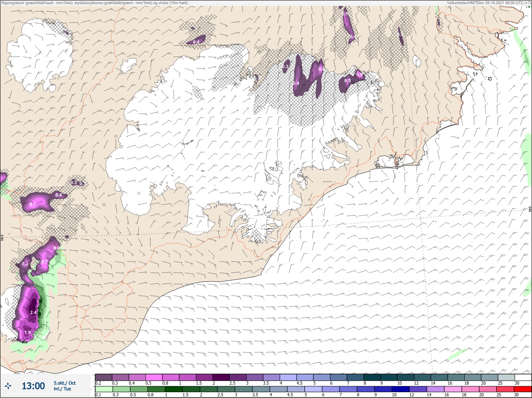Click the 0.6 precipitation value on the map
Viewport: 532px width, 398px height.
57,248
